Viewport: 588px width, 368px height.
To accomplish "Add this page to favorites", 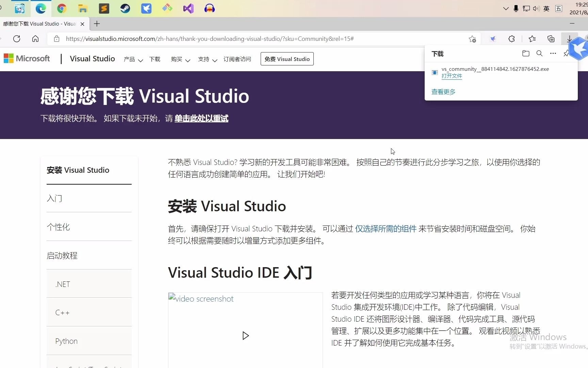I will 472,39.
